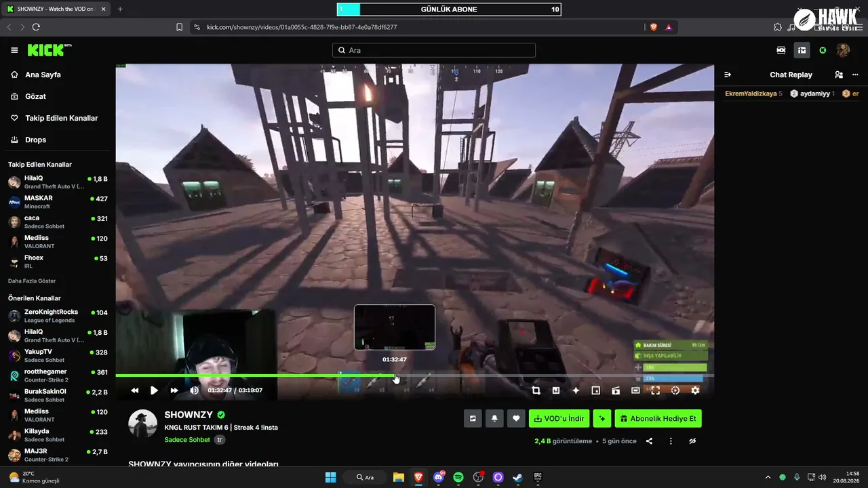The width and height of the screenshot is (868, 488).
Task: Open chat users list icon
Action: click(x=839, y=75)
